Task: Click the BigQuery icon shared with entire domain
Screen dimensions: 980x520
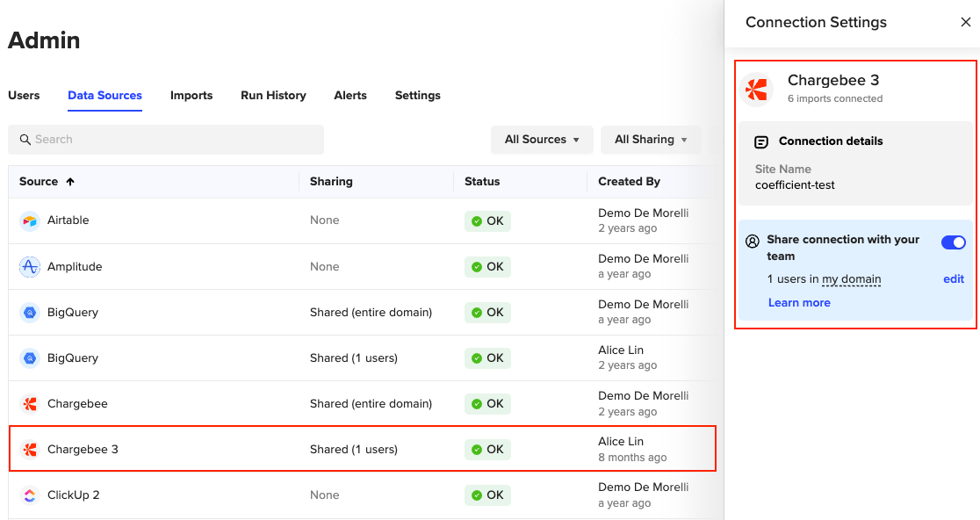Action: (x=30, y=313)
